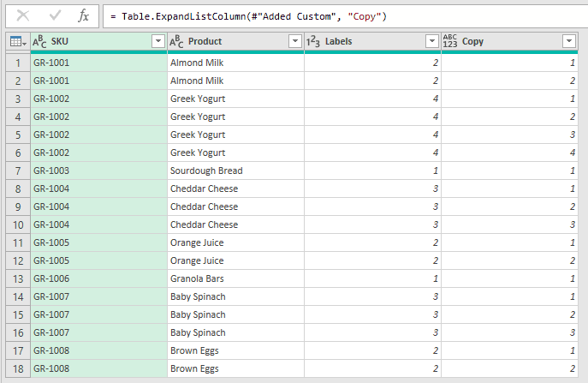Change Product column ABC type icon
This screenshot has height=383, width=588.
[176, 41]
